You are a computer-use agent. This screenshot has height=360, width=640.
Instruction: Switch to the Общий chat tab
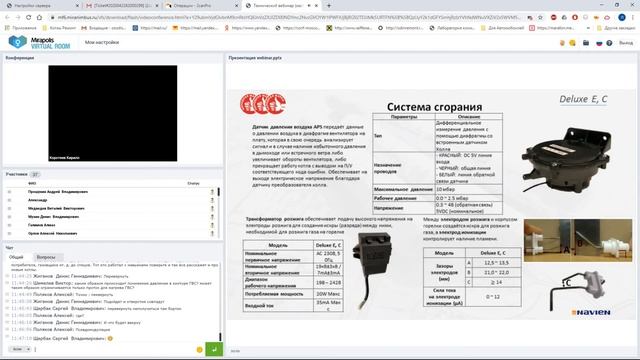[16, 257]
